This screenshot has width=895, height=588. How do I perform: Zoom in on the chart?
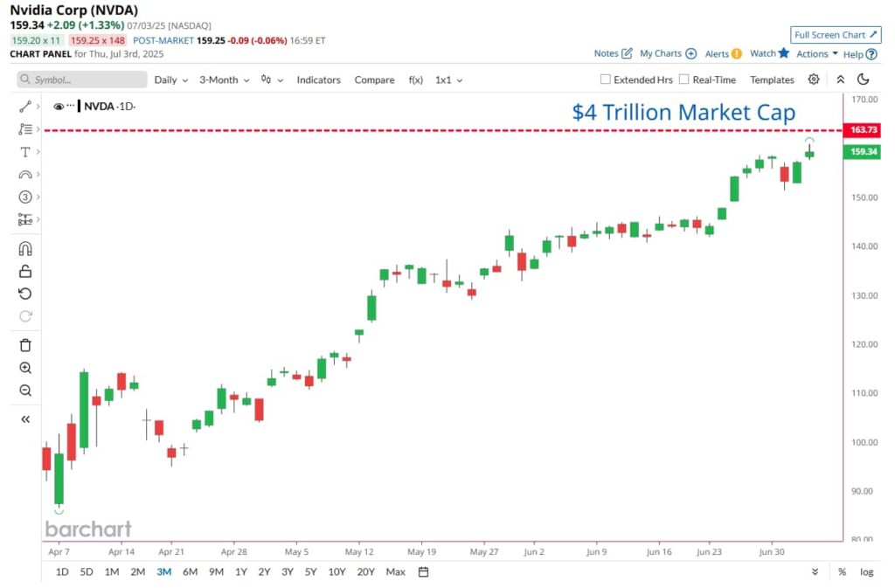25,368
